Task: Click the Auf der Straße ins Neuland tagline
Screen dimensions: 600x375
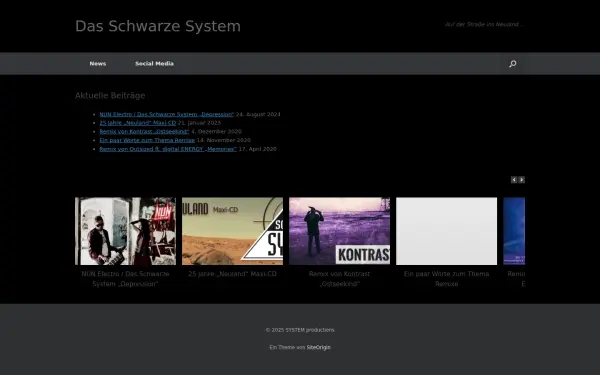Action: (x=484, y=24)
